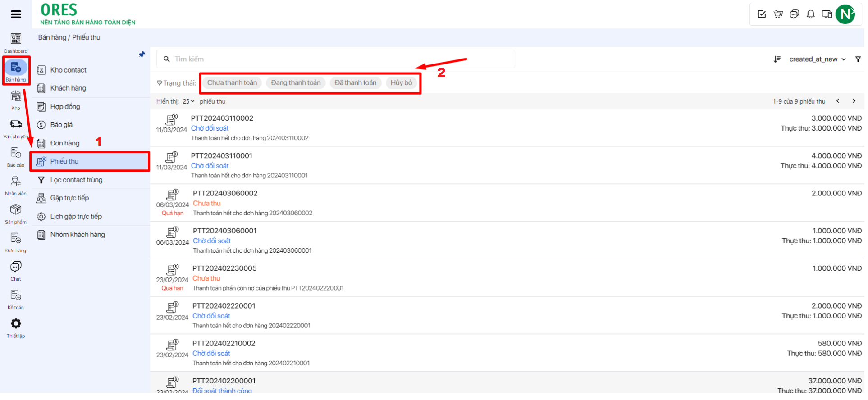Click the notification bell icon

pos(810,14)
